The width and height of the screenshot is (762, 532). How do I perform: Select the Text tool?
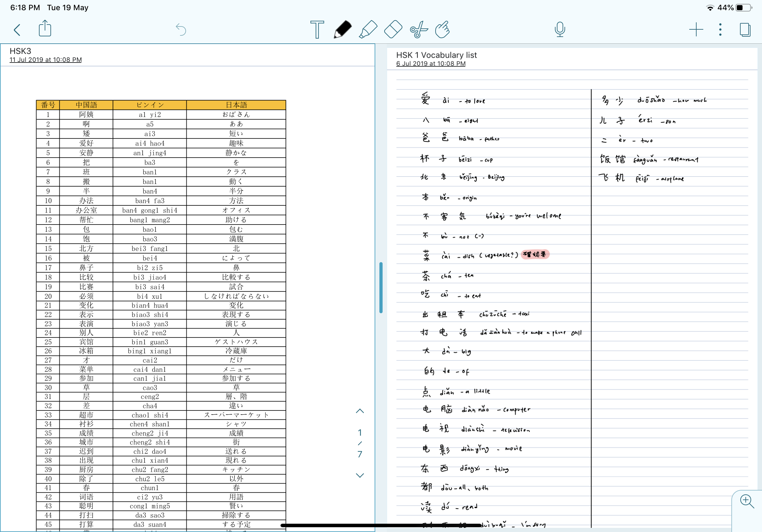tap(317, 29)
